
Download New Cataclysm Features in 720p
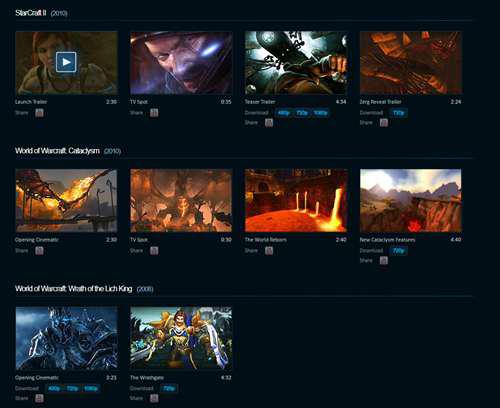(x=399, y=251)
